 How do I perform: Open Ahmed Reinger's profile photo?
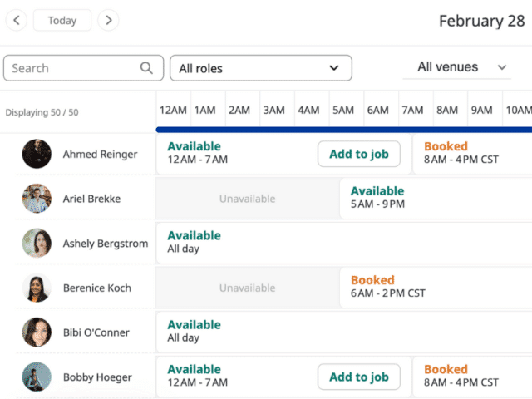pos(37,154)
